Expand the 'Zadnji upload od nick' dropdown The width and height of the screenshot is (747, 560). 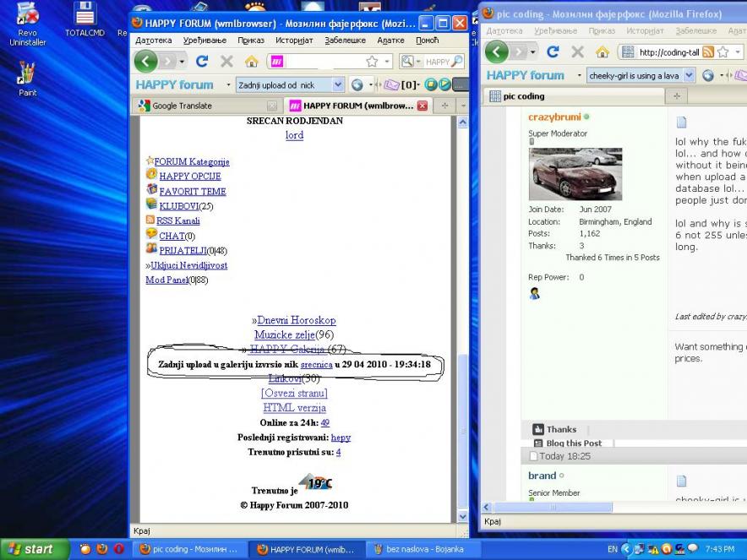(337, 84)
